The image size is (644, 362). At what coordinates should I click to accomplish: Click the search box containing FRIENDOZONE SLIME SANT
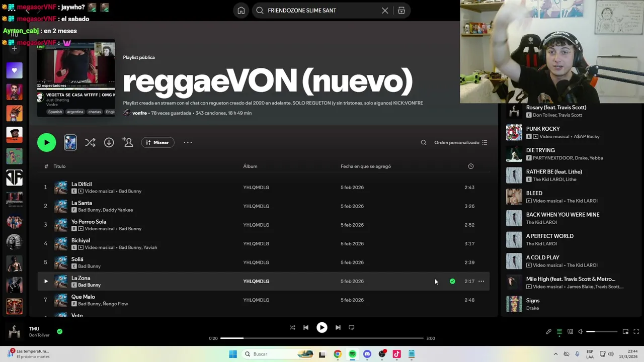tap(323, 11)
